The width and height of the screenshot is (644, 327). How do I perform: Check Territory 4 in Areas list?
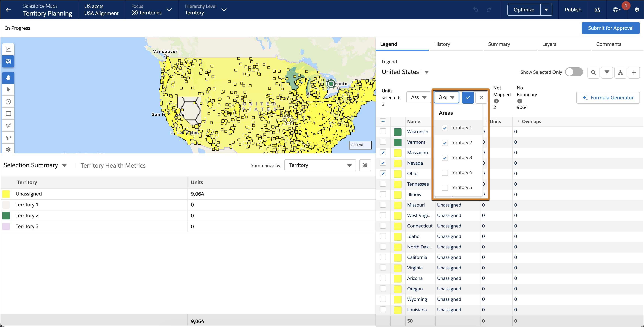[445, 173]
